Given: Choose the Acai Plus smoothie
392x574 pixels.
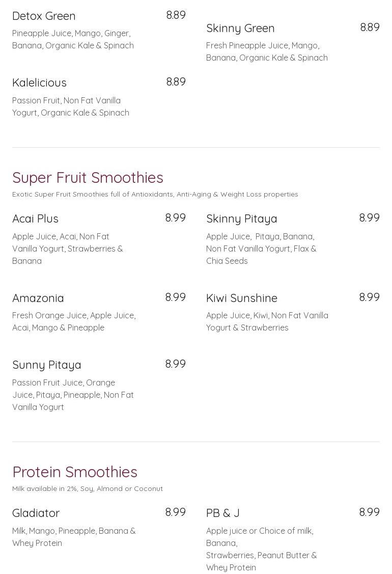Looking at the screenshot, I should point(35,218).
